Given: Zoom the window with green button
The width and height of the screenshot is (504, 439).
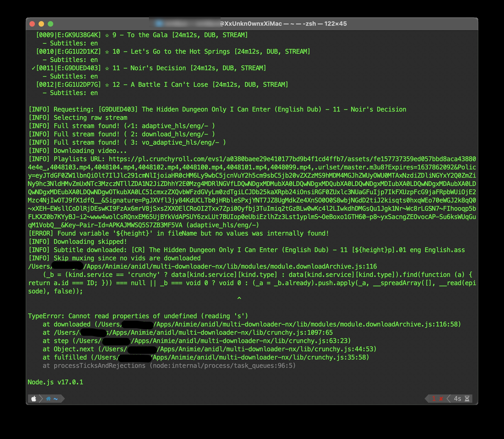Looking at the screenshot, I should coord(50,24).
